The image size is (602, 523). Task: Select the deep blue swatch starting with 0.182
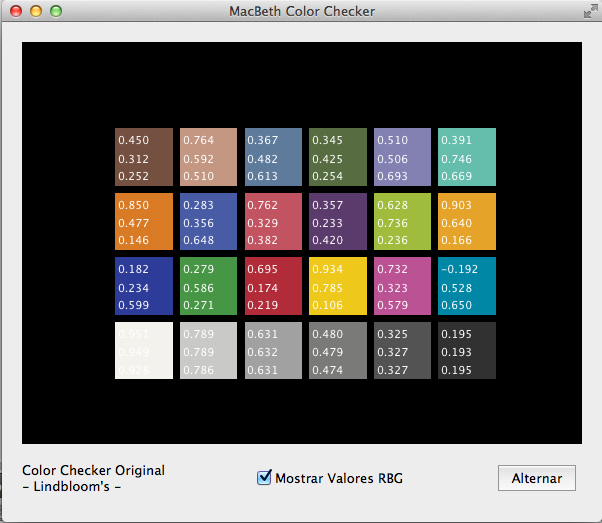(144, 286)
